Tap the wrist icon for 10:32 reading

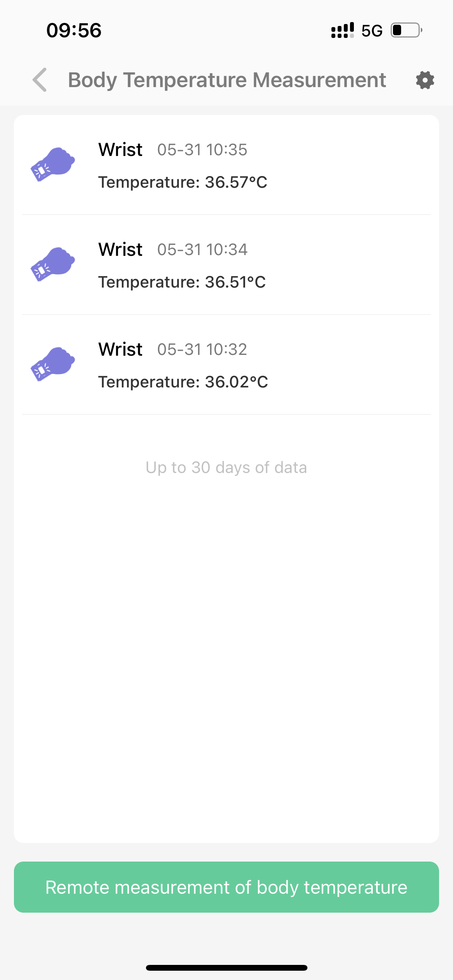[53, 364]
